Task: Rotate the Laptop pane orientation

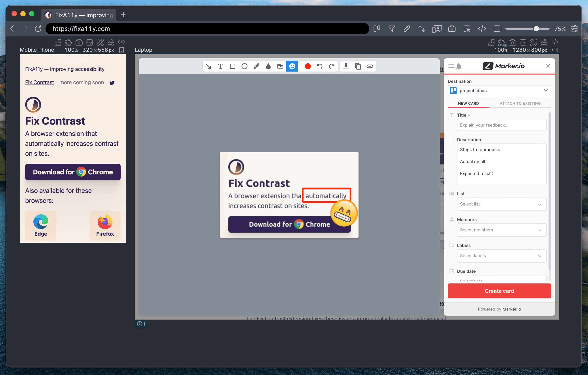Action: pyautogui.click(x=555, y=50)
